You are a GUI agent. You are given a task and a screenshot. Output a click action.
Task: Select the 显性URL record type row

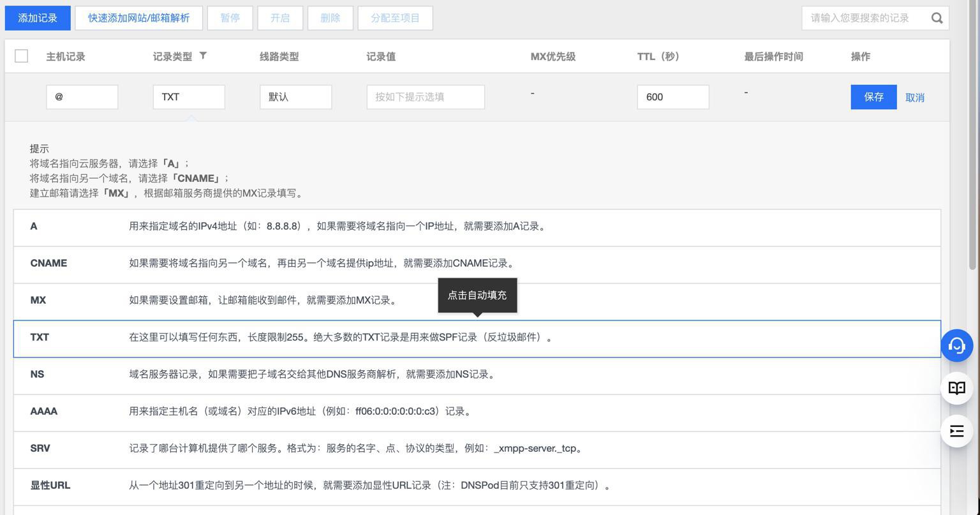pyautogui.click(x=477, y=487)
